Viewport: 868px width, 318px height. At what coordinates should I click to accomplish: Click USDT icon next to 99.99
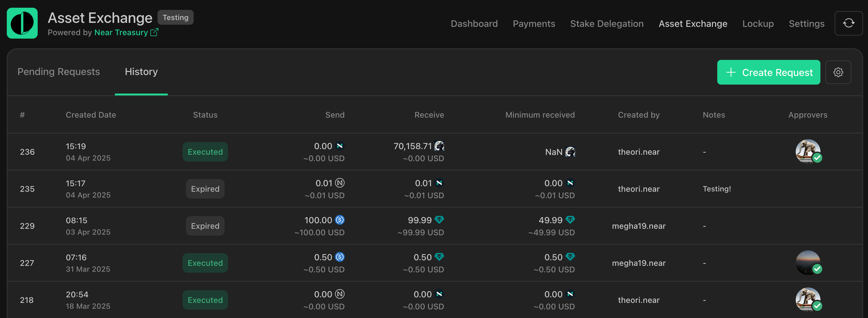[439, 220]
